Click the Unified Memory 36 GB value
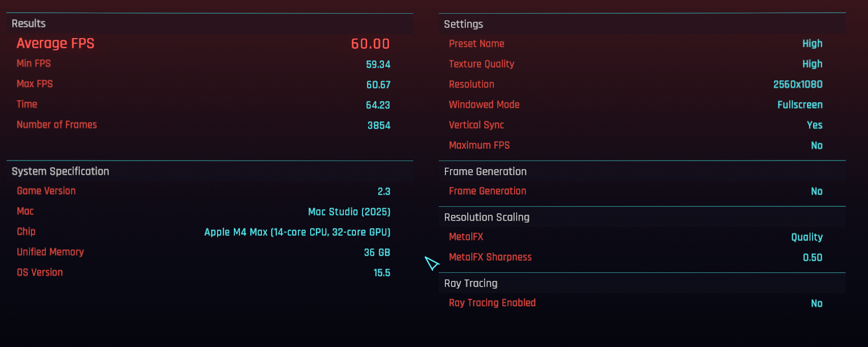The width and height of the screenshot is (868, 347). [x=377, y=253]
